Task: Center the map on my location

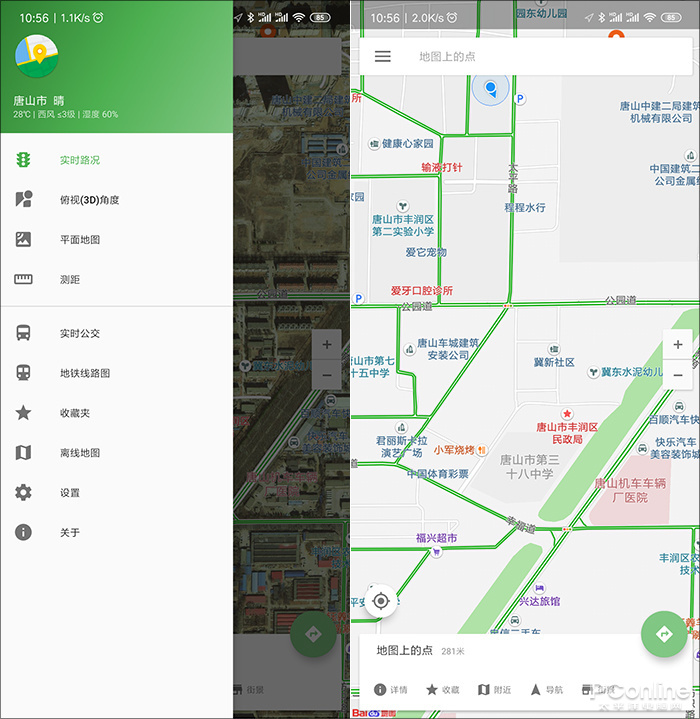Action: 381,601
